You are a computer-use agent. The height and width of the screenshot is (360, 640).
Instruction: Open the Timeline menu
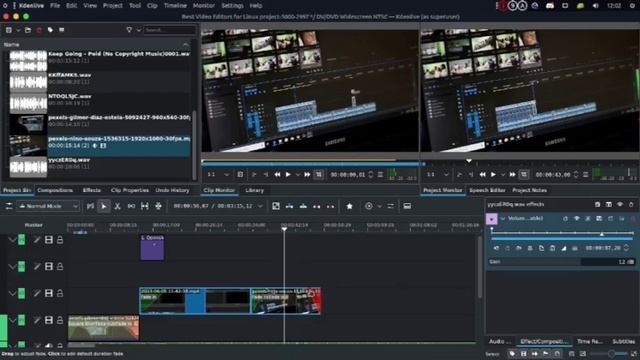tap(175, 6)
